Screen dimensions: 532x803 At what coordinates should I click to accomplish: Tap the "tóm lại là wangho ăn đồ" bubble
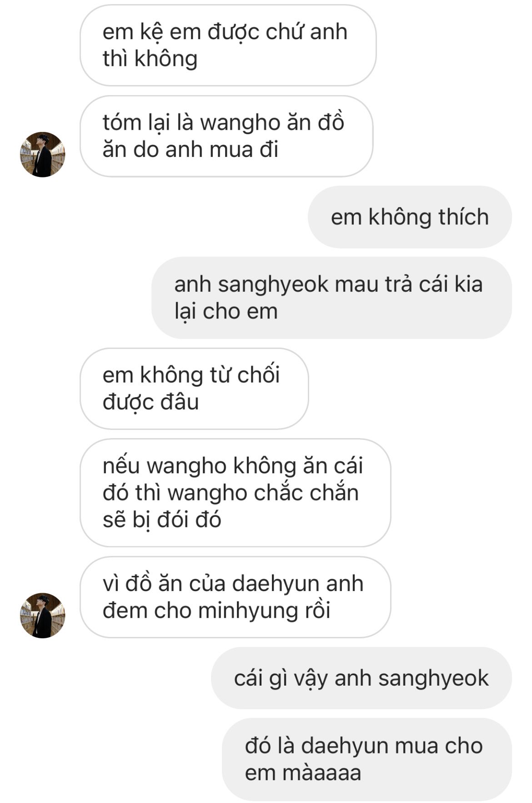click(226, 136)
